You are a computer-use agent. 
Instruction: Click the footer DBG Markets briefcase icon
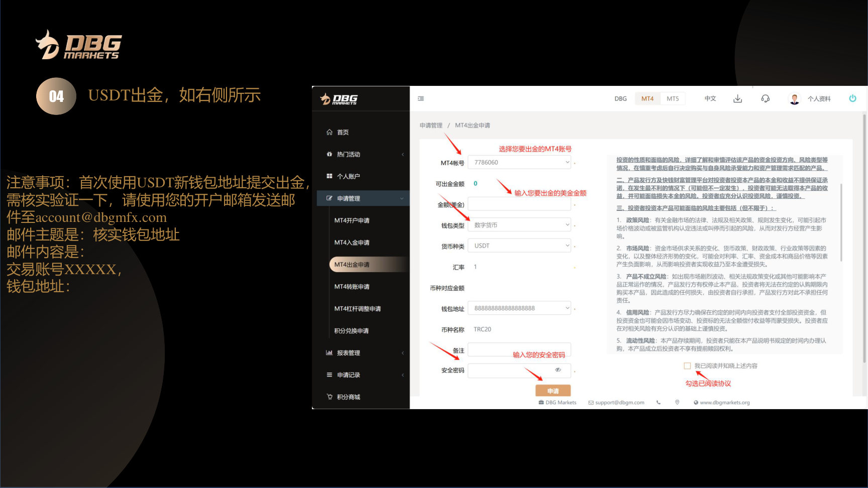pos(541,402)
